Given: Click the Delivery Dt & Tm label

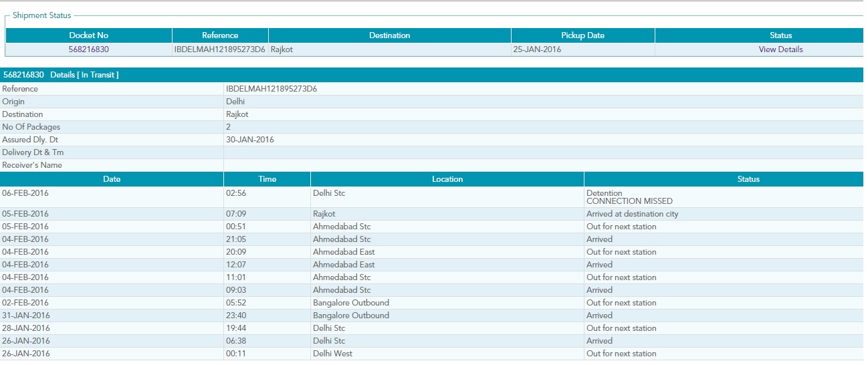Looking at the screenshot, I should pos(33,152).
